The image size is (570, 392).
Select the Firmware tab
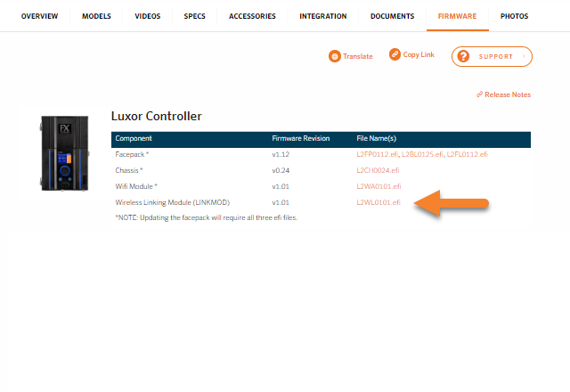coord(457,16)
